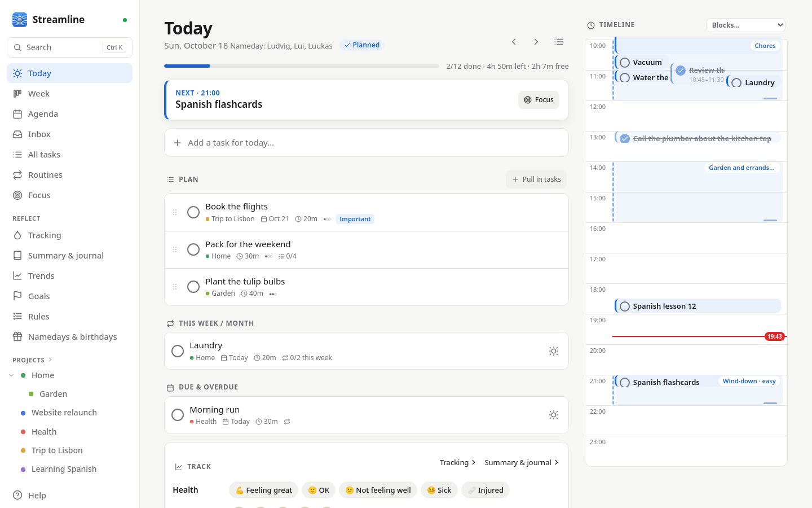Tick Vacuum circle in timeline
This screenshot has height=508, width=812.
pos(625,63)
